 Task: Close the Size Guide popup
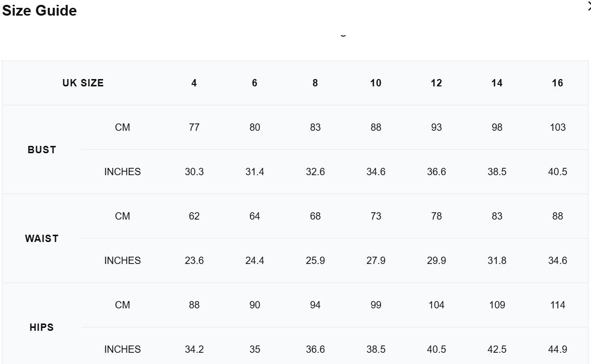click(588, 6)
